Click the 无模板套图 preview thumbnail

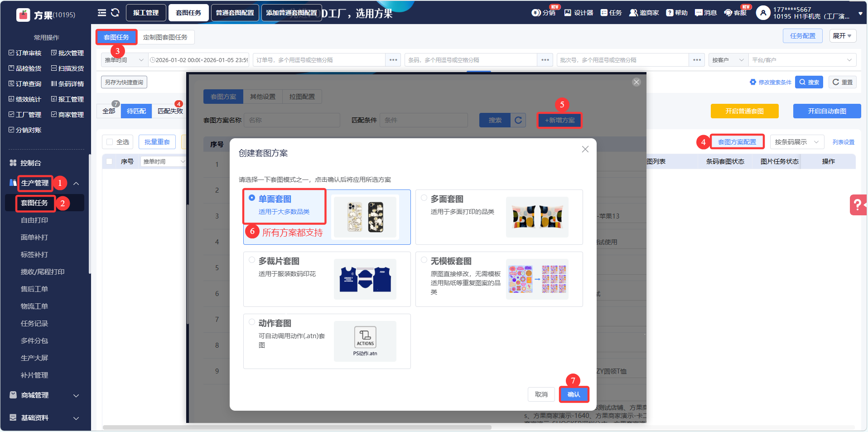537,279
